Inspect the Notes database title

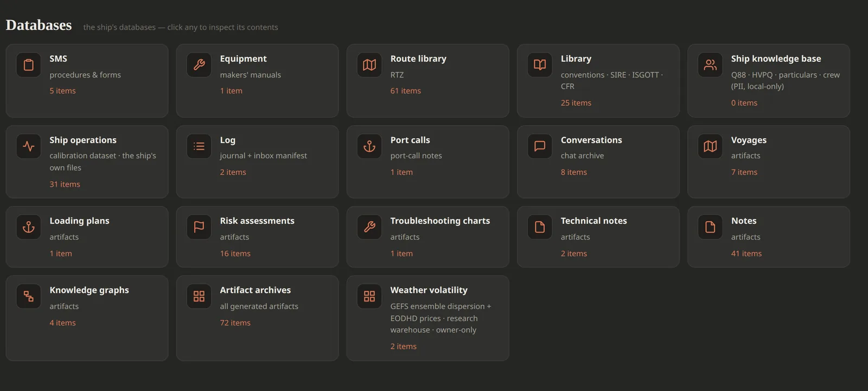744,221
